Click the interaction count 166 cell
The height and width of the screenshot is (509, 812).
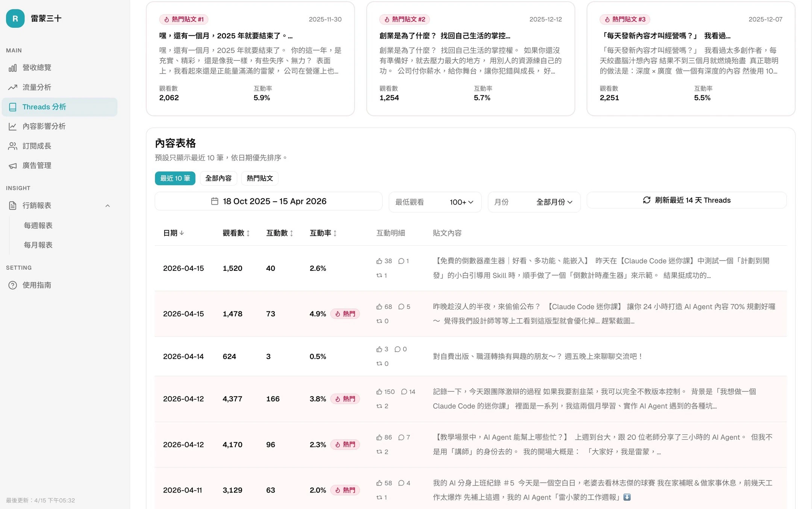pyautogui.click(x=273, y=399)
